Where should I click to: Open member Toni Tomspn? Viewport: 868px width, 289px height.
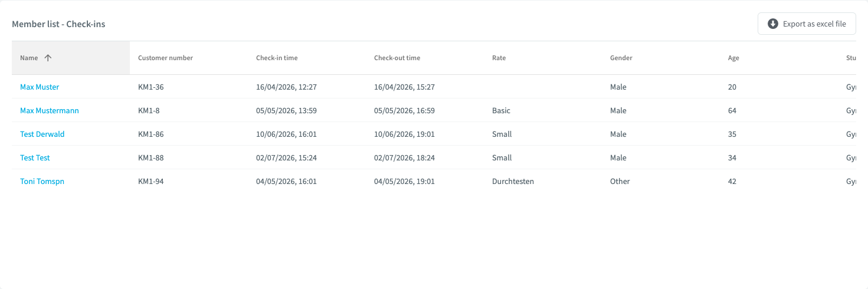[42, 181]
